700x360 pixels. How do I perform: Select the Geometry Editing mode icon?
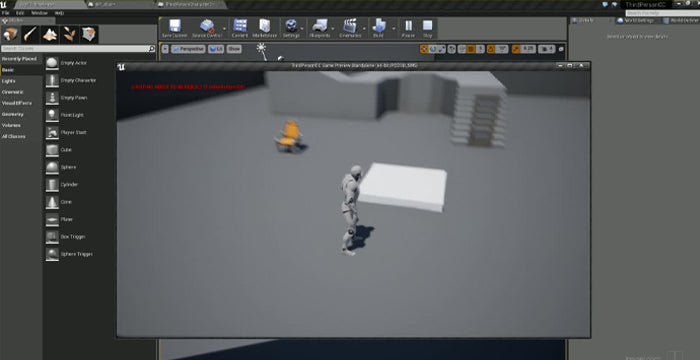click(x=89, y=34)
